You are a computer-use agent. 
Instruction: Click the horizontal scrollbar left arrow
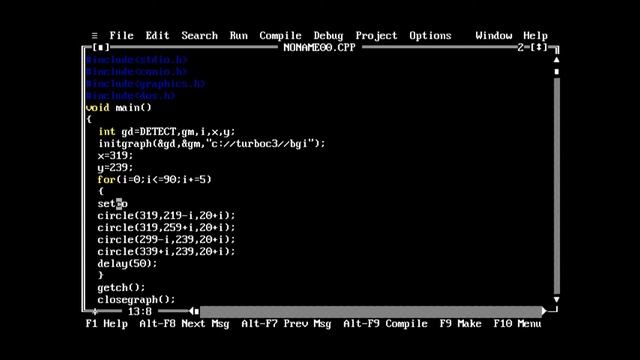pos(191,311)
